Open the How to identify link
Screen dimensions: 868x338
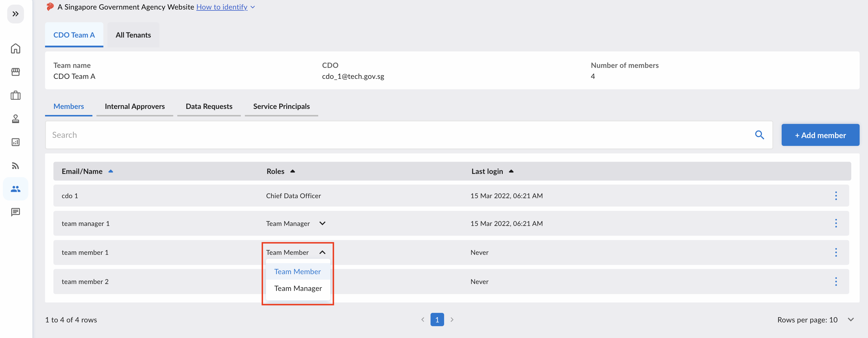(x=222, y=7)
